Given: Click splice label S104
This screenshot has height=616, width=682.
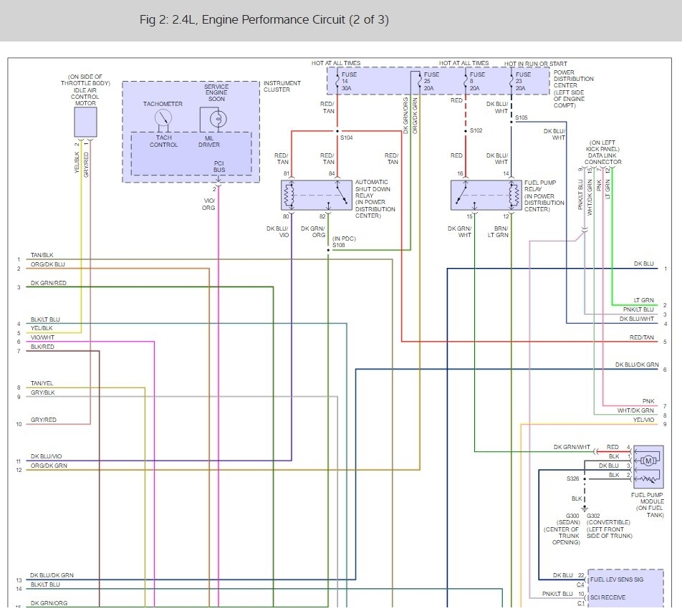Looking at the screenshot, I should (346, 138).
